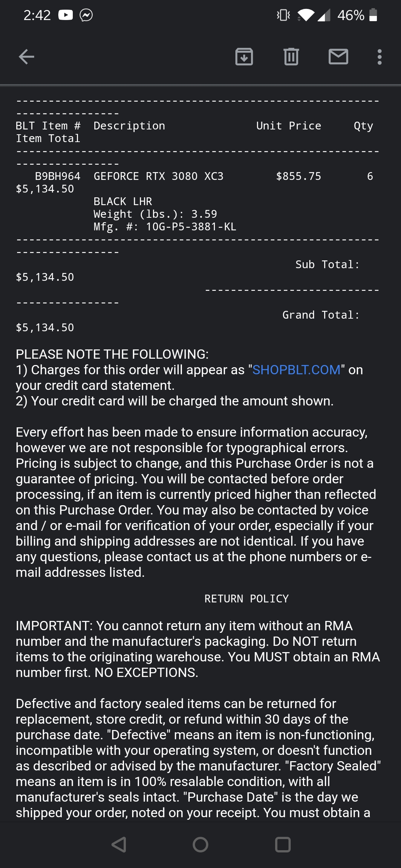The height and width of the screenshot is (868, 401).
Task: Open recent apps with square button
Action: 283,845
